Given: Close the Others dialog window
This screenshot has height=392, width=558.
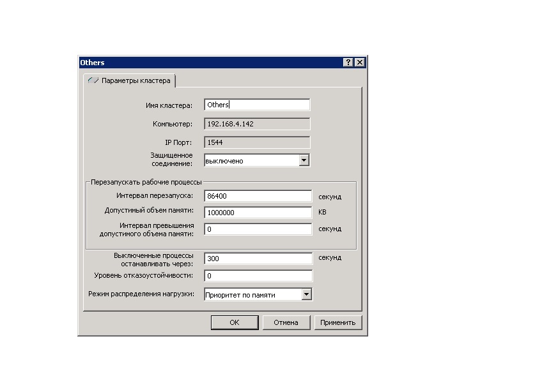Looking at the screenshot, I should point(360,63).
